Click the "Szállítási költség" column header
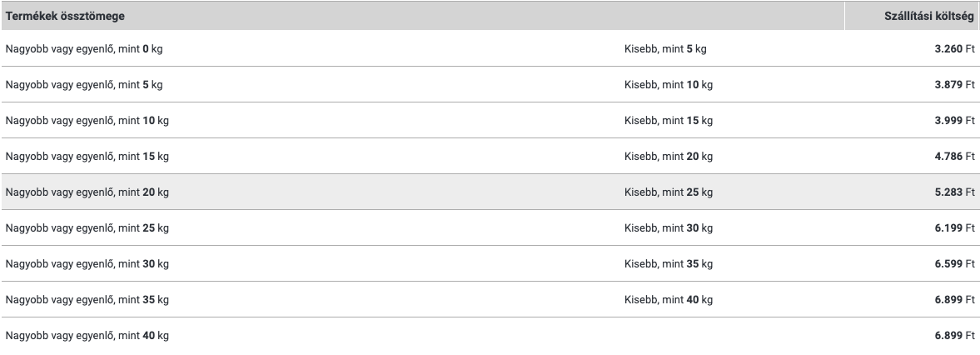The height and width of the screenshot is (355, 980). coord(928,17)
